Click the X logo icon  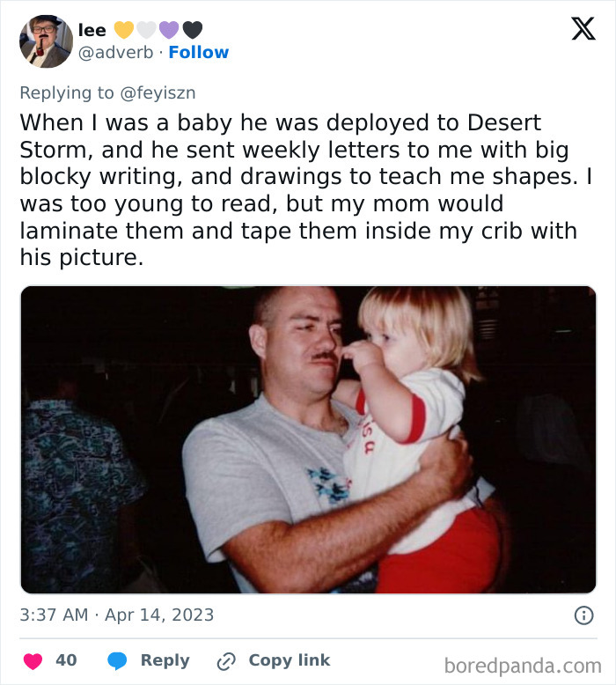pyautogui.click(x=583, y=29)
